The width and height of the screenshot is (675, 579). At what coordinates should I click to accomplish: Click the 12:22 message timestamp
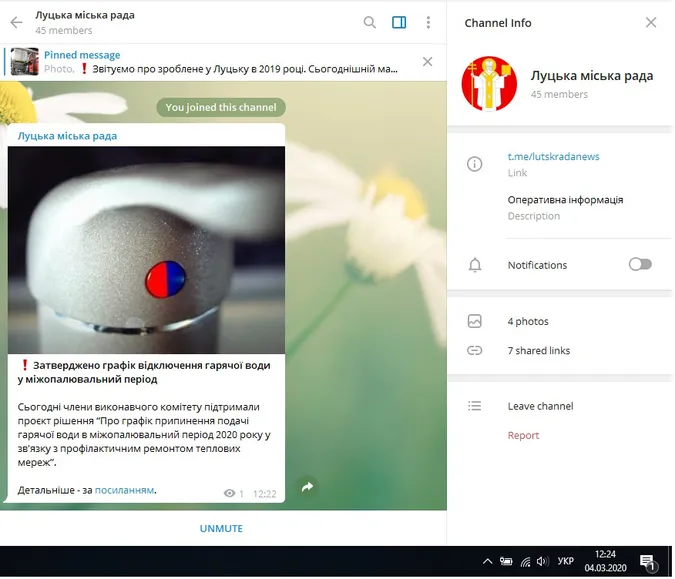264,494
